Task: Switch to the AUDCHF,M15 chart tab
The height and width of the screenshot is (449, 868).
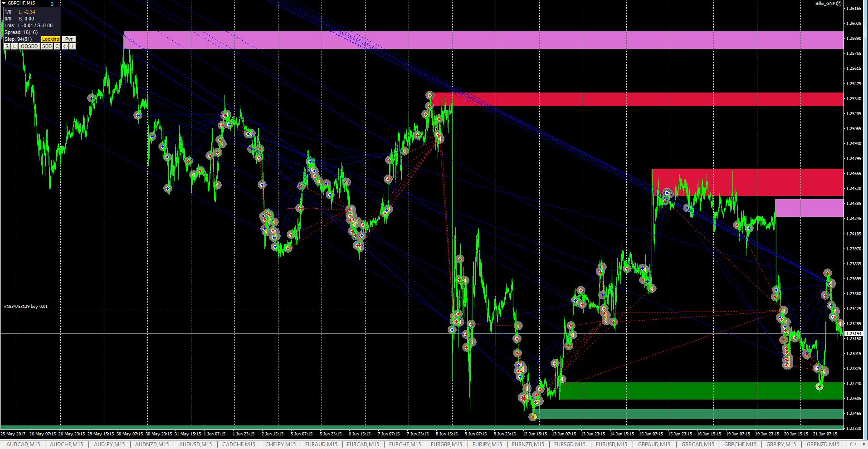Action: coord(67,444)
